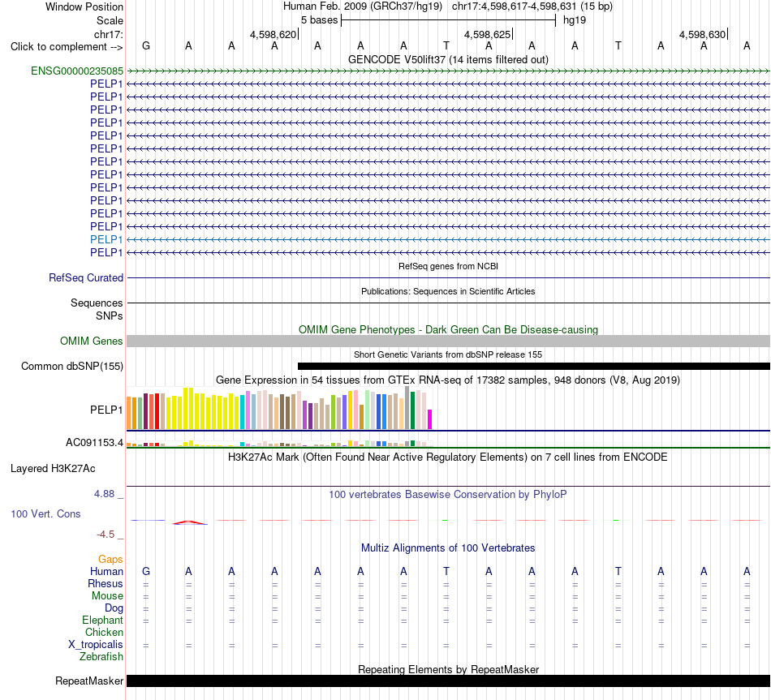Click the GENCODE V50lift37 track title
The image size is (771, 700).
[448, 59]
